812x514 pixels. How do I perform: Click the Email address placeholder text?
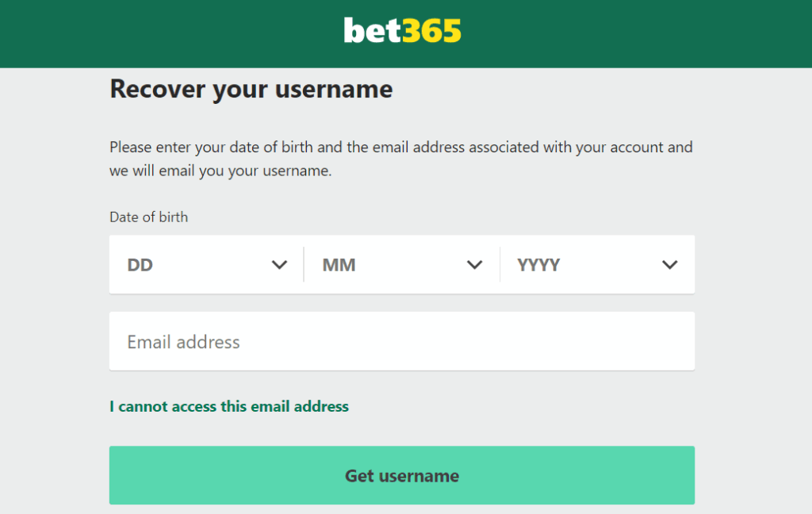(182, 341)
